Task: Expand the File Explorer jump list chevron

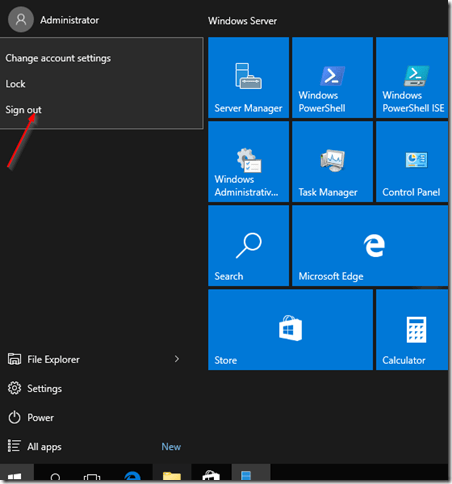Action: (177, 359)
